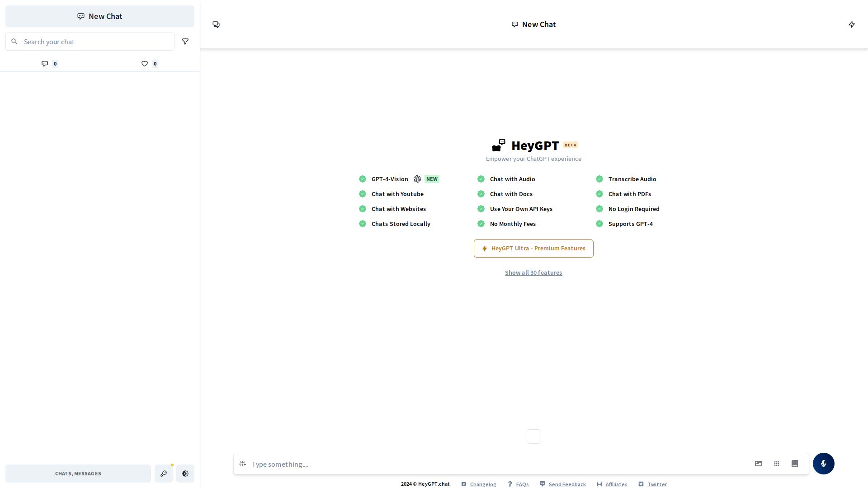Visit the Twitter link
This screenshot has width=868, height=488.
[x=657, y=484]
